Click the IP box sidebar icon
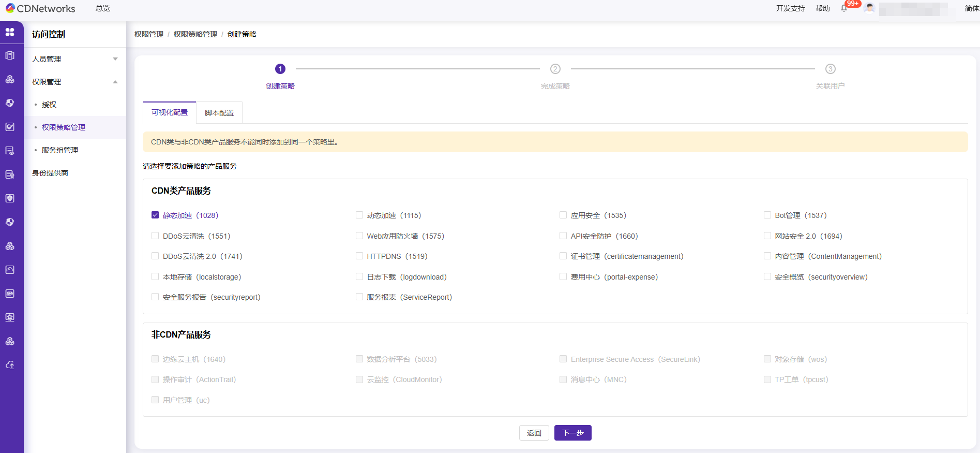980x453 pixels. point(10,294)
